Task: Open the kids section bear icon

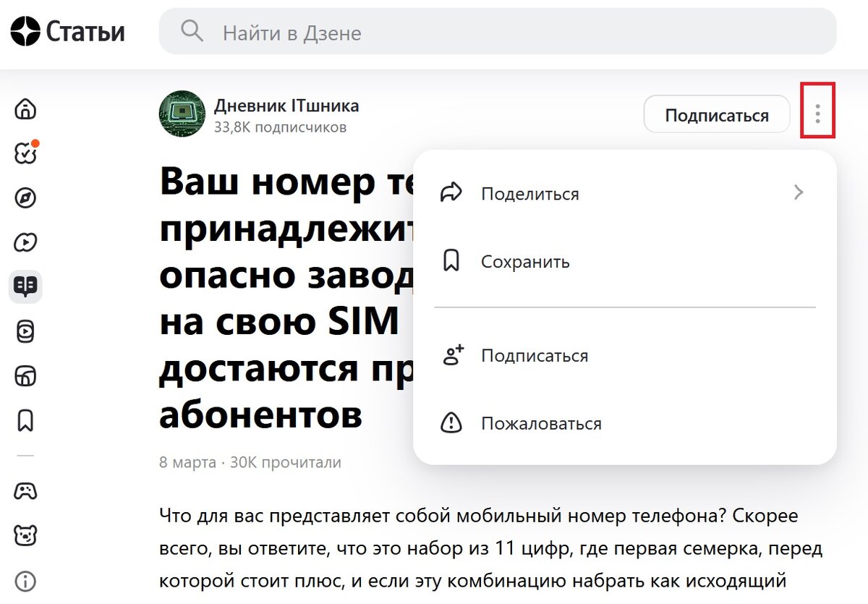Action: point(25,535)
